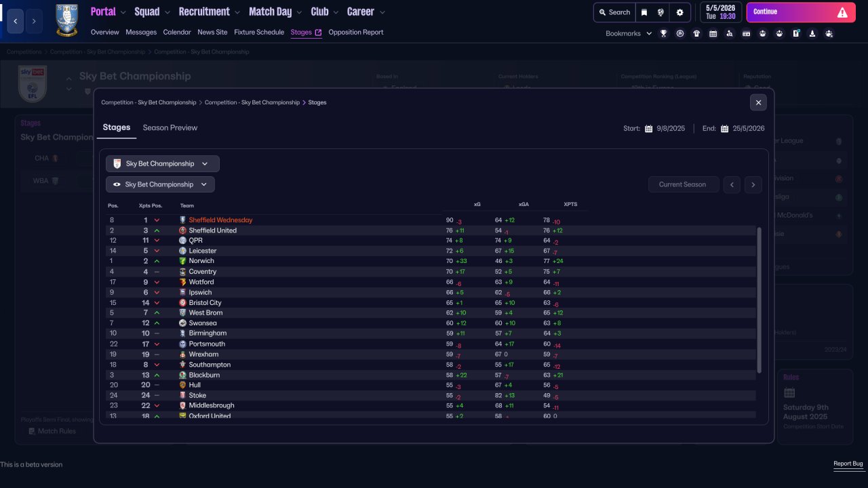
Task: Open the Recruitment menu
Action: 210,12
